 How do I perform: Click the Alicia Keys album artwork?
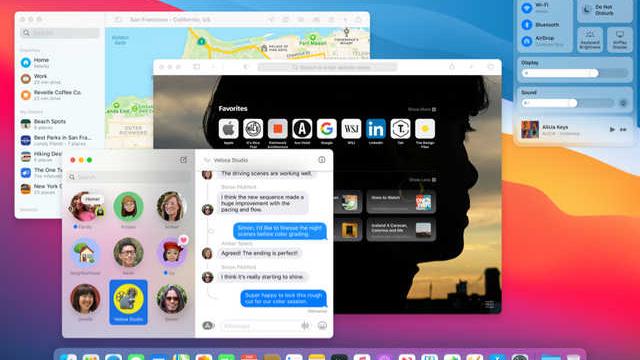tap(530, 129)
